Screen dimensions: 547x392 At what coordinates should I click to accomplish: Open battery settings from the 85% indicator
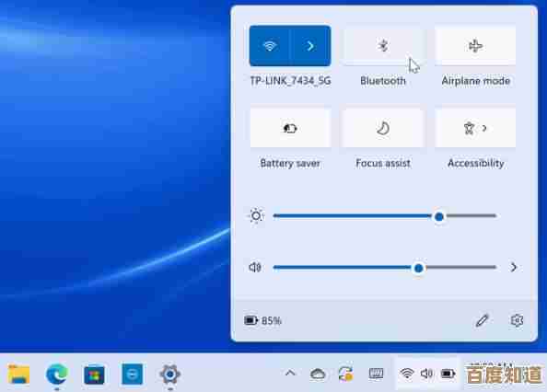tap(262, 320)
